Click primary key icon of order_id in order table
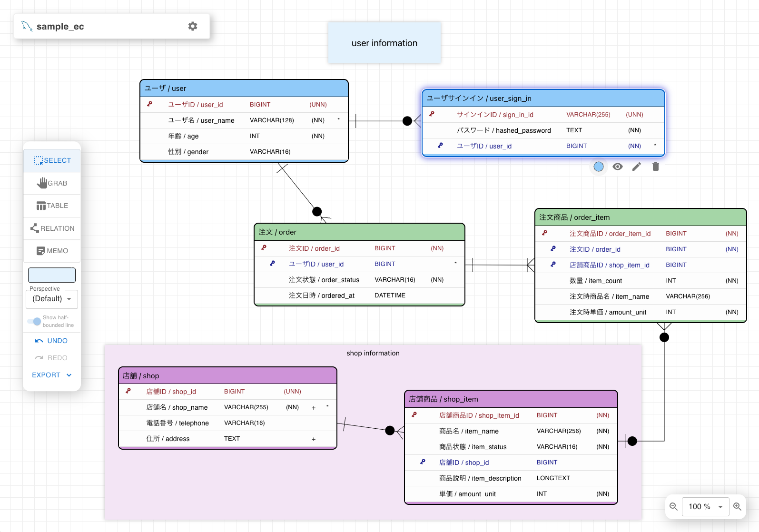 pos(264,248)
